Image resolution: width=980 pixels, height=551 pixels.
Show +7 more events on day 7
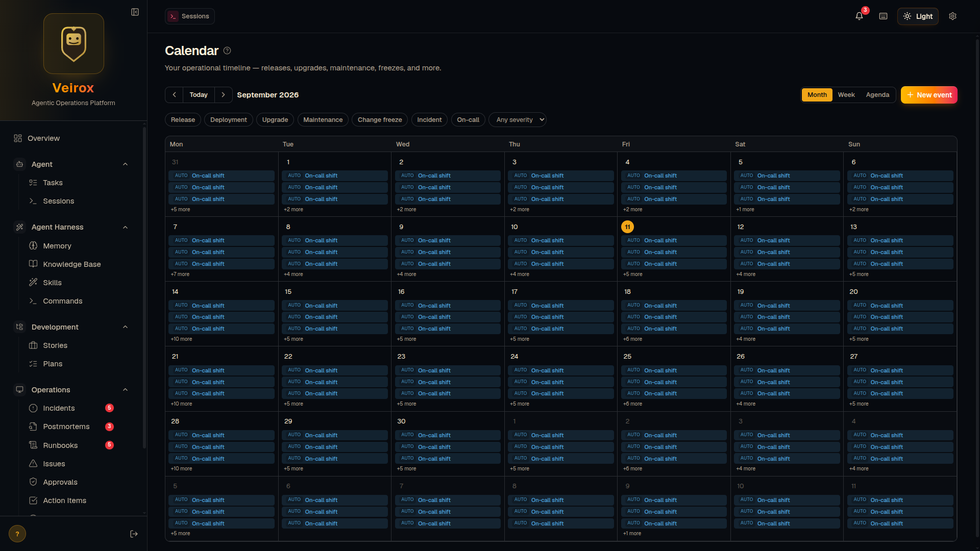click(x=180, y=274)
